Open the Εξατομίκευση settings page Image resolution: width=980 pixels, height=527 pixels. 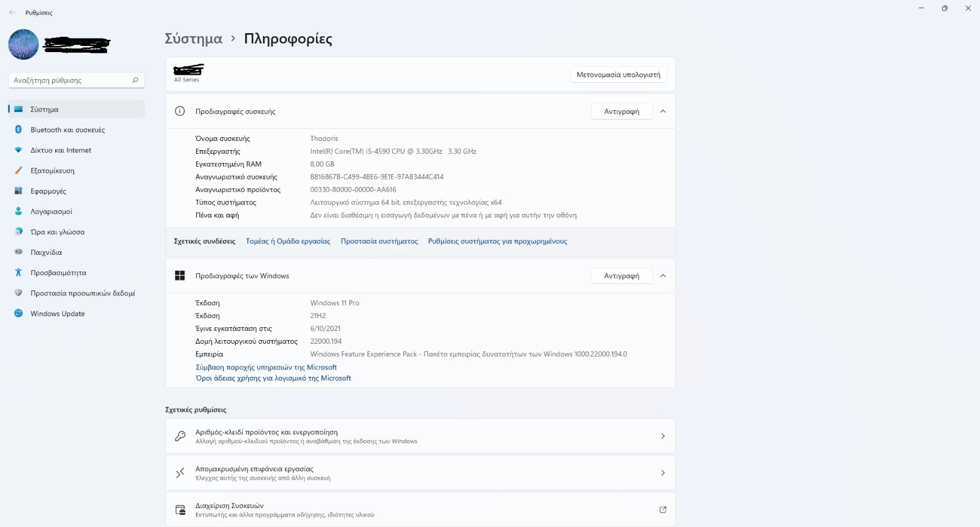click(77, 170)
